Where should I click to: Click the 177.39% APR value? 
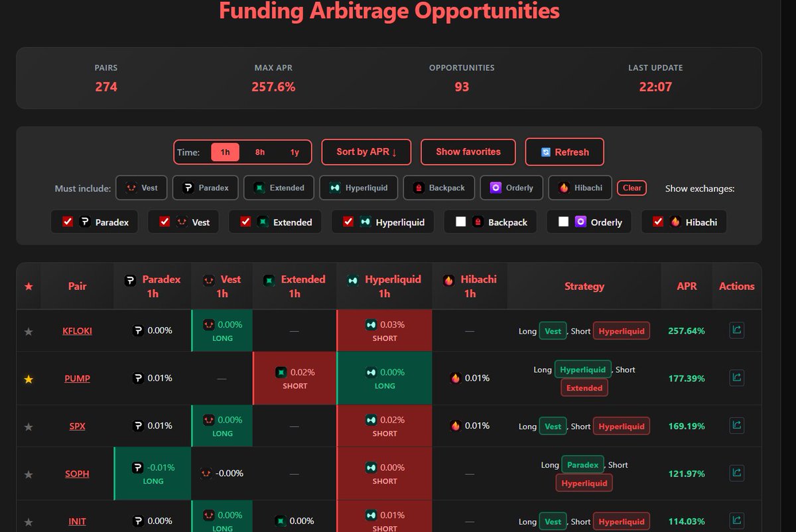pos(687,379)
